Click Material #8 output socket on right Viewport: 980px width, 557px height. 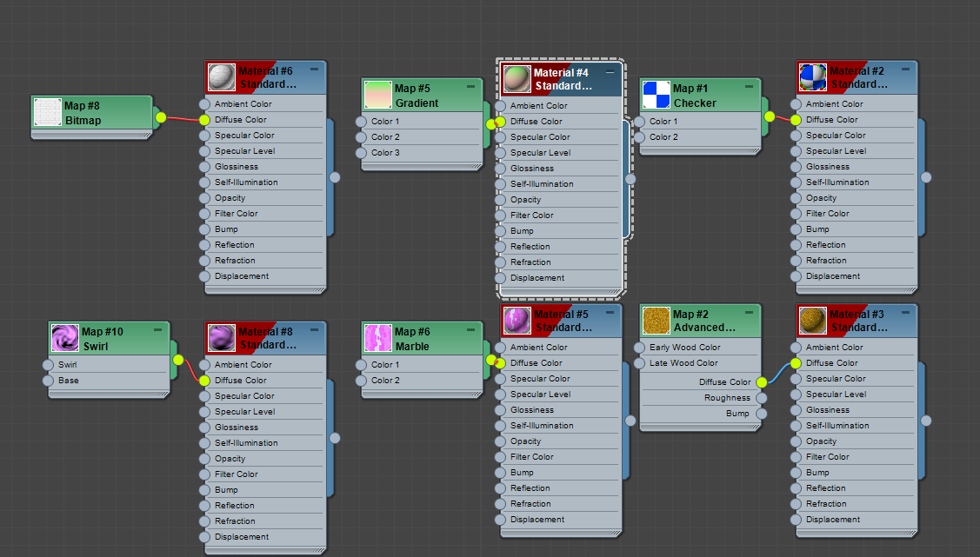click(335, 438)
